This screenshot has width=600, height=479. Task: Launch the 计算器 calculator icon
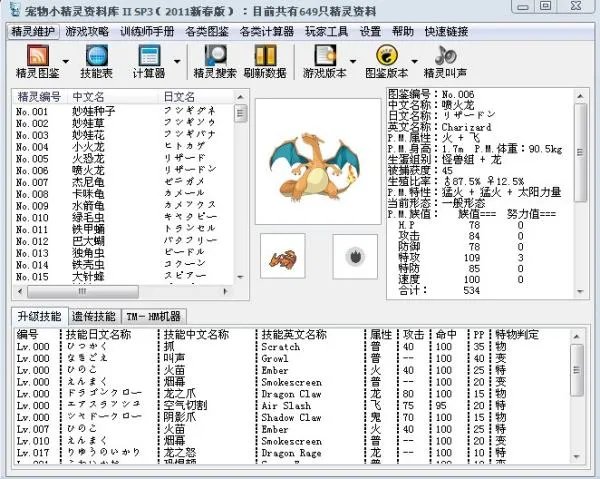(x=149, y=61)
